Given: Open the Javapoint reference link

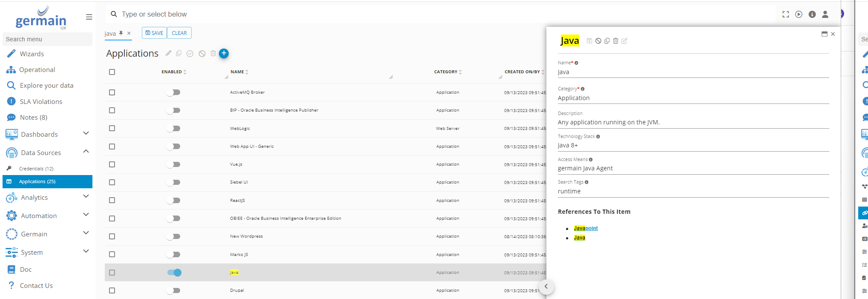Looking at the screenshot, I should tap(586, 228).
